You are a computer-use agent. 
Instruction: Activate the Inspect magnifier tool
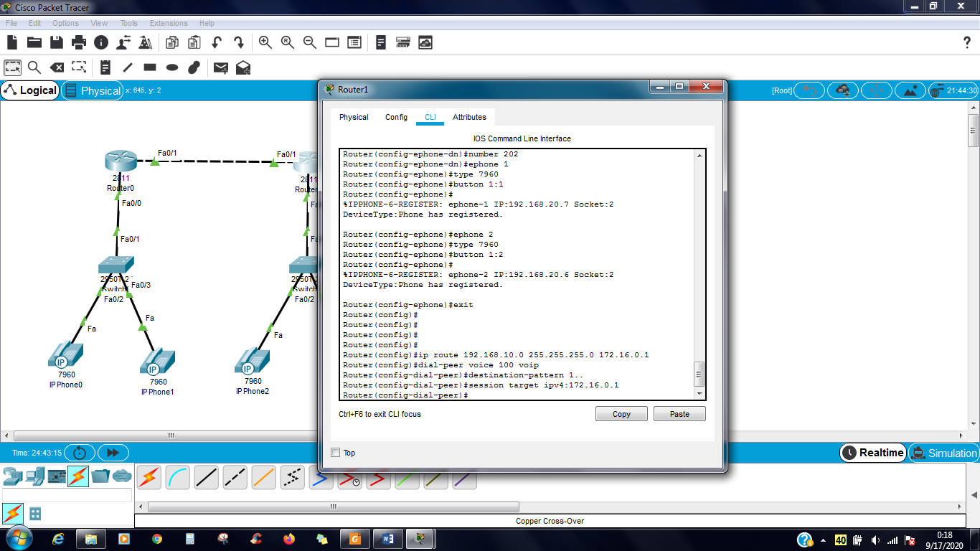(x=34, y=67)
